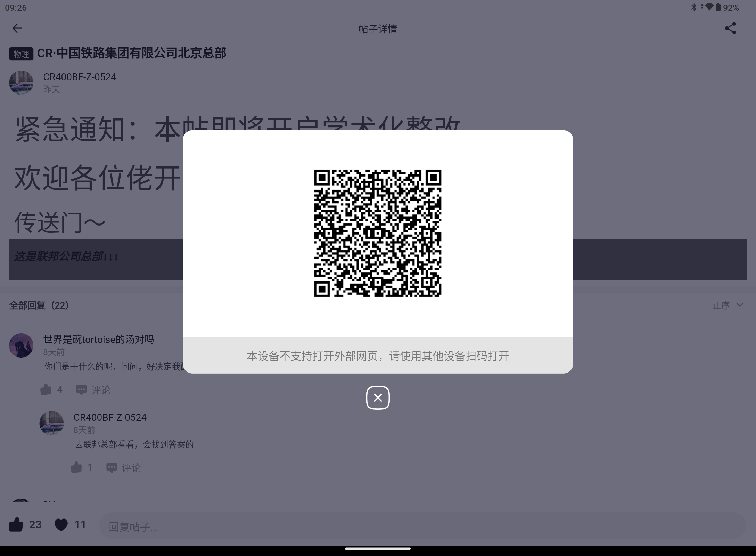This screenshot has width=756, height=556.
Task: Open username 世界是碗tortoise的汤对吗
Action: [x=98, y=339]
